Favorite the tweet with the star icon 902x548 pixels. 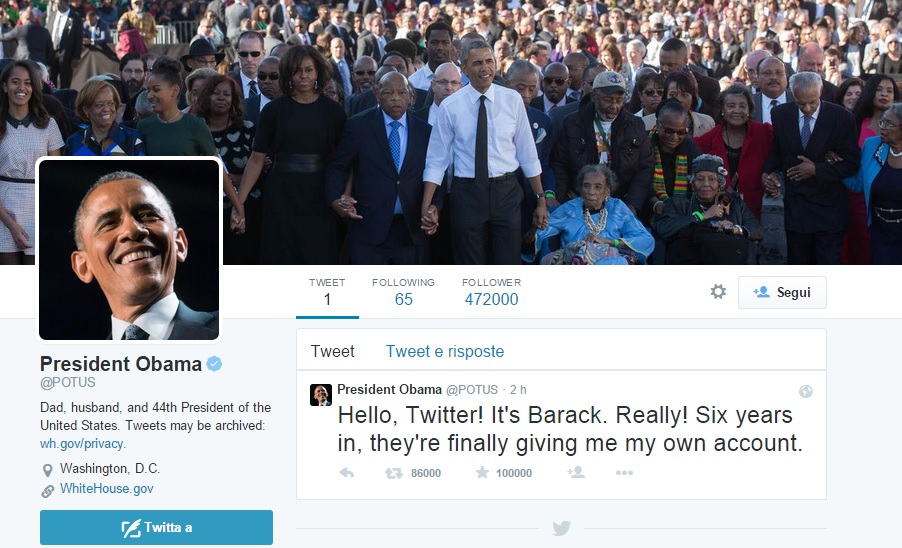[482, 473]
